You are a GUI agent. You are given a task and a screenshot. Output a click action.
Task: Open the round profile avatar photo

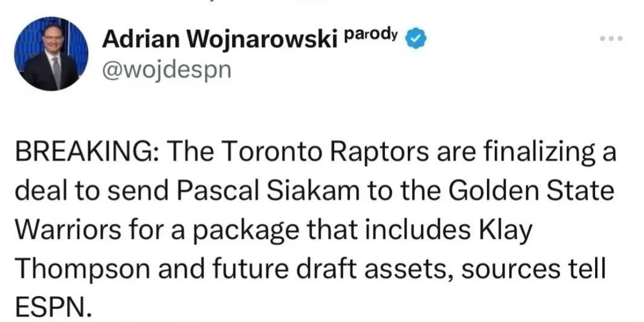click(51, 53)
